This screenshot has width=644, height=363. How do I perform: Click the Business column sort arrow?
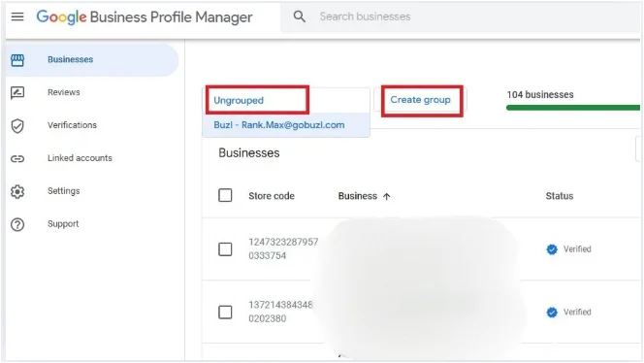point(386,196)
